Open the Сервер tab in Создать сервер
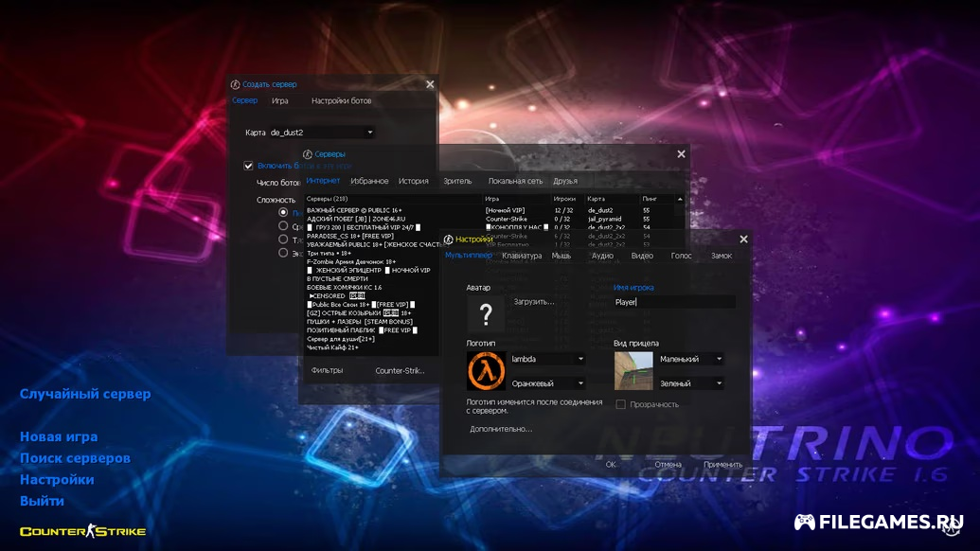The height and width of the screenshot is (551, 980). point(244,100)
